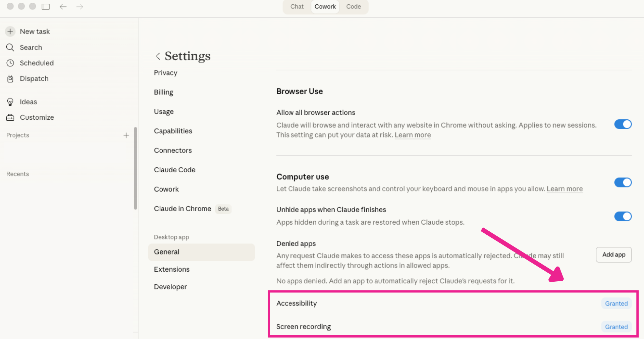Switch to the Code tab
This screenshot has height=339, width=644.
click(353, 7)
